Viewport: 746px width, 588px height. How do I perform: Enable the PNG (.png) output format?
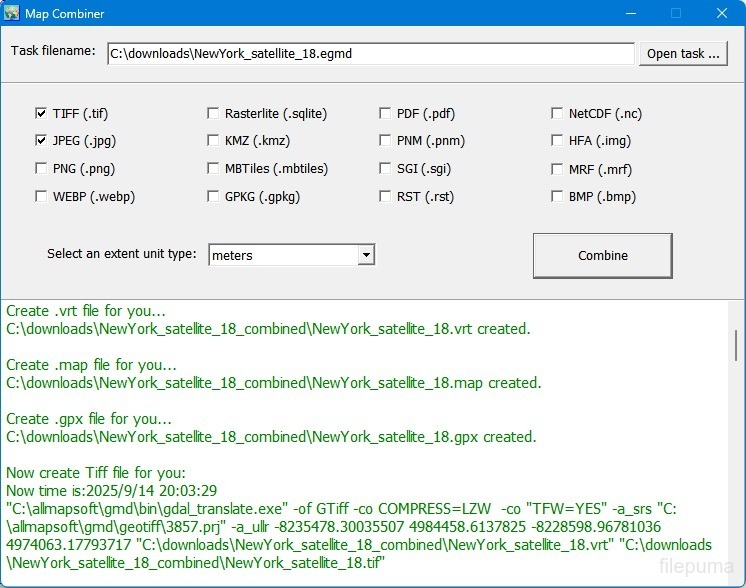point(41,169)
